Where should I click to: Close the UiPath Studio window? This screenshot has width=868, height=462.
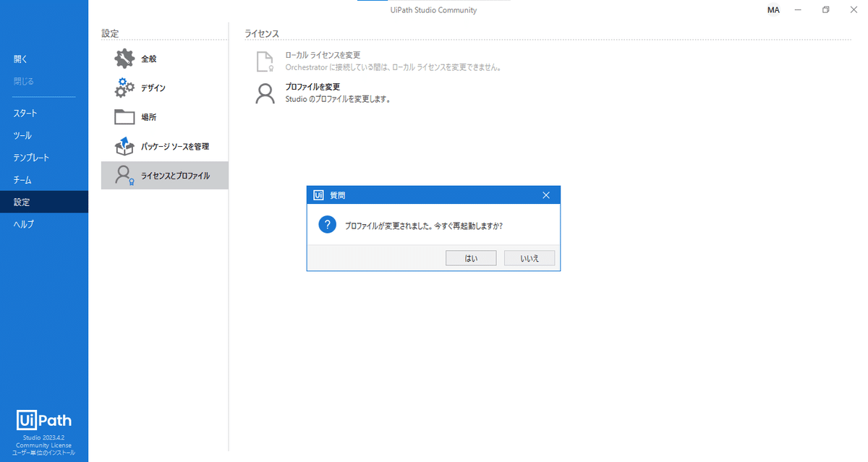click(854, 10)
